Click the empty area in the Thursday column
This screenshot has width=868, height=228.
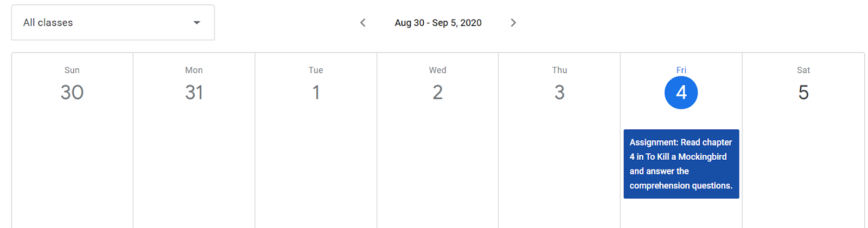point(559,168)
